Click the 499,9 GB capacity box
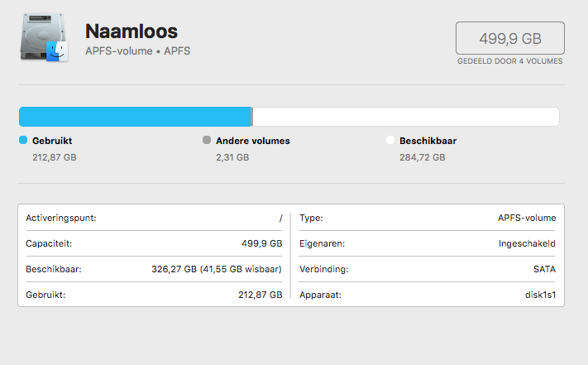This screenshot has height=365, width=588. 510,38
